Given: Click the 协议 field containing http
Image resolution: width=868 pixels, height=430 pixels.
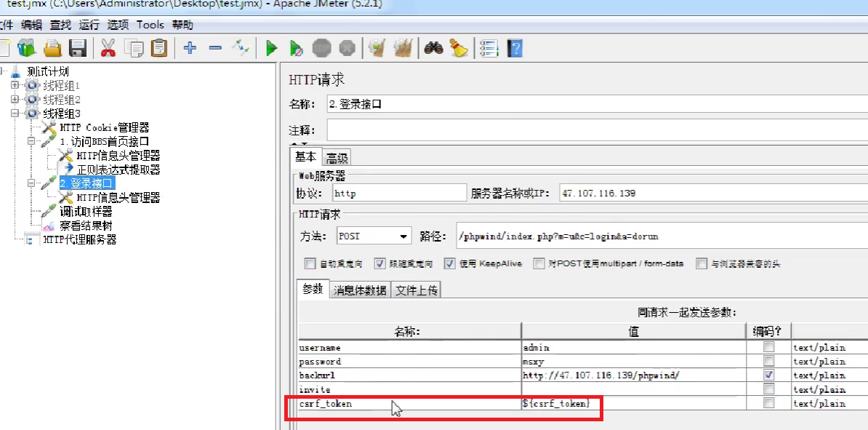Looking at the screenshot, I should (x=399, y=193).
